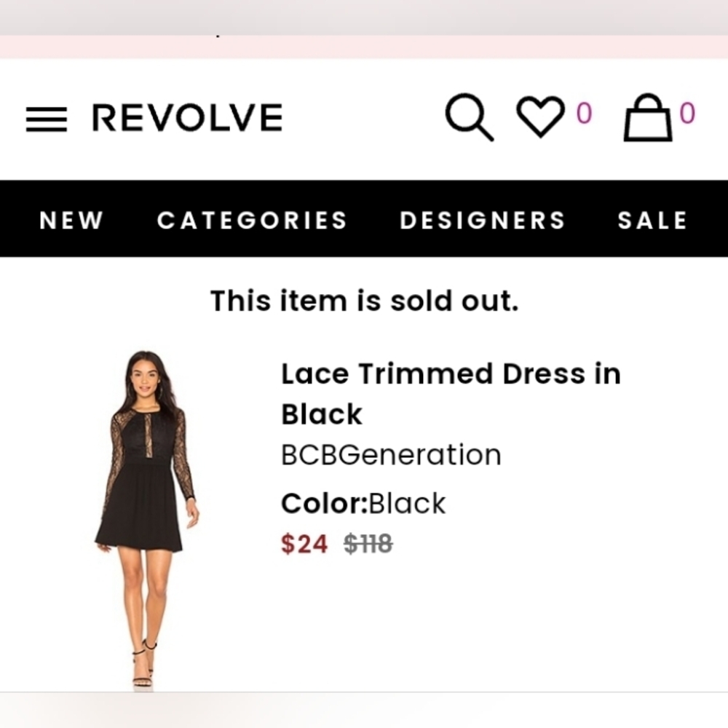Screen dimensions: 728x728
Task: View the black dress product thumbnail
Action: pos(146,520)
